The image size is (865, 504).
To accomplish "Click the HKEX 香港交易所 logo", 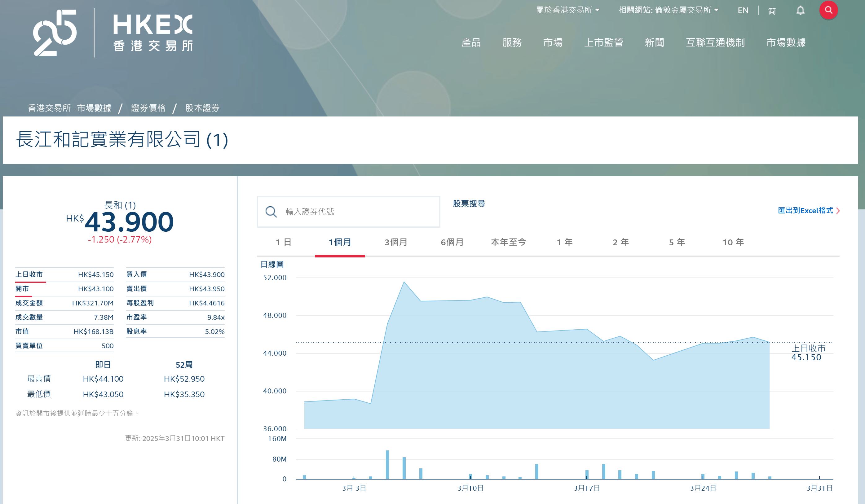I will (153, 33).
